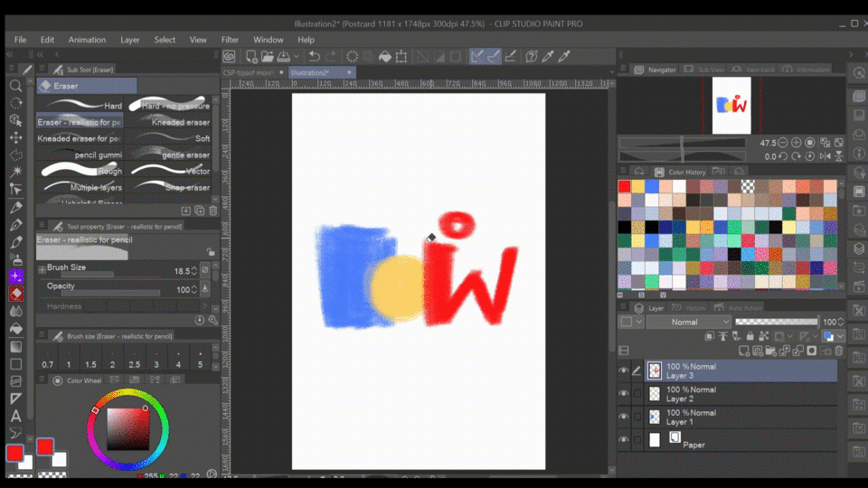The image size is (868, 488).
Task: Select the Zoom (magnifier) tool
Action: click(x=16, y=86)
